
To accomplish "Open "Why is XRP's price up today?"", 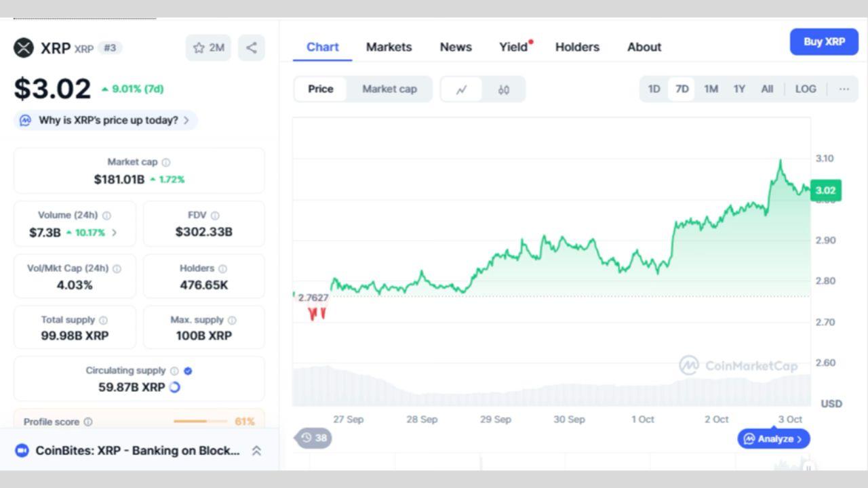I will pyautogui.click(x=106, y=121).
